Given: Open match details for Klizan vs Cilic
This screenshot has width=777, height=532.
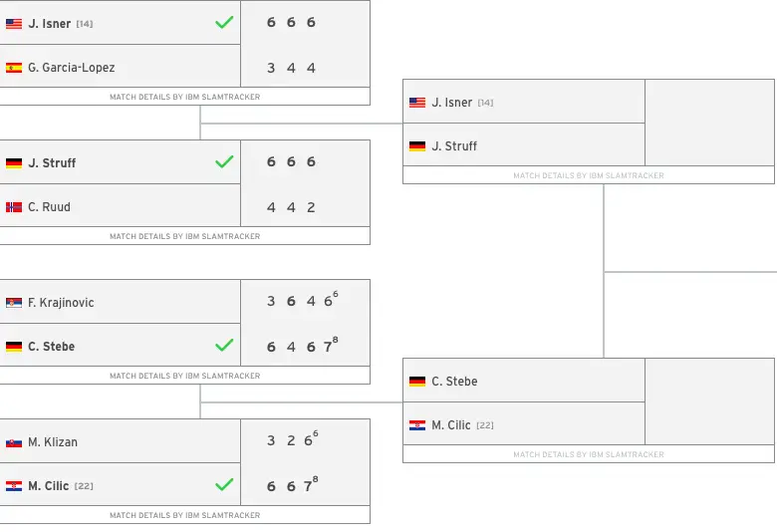Looking at the screenshot, I should (x=185, y=515).
